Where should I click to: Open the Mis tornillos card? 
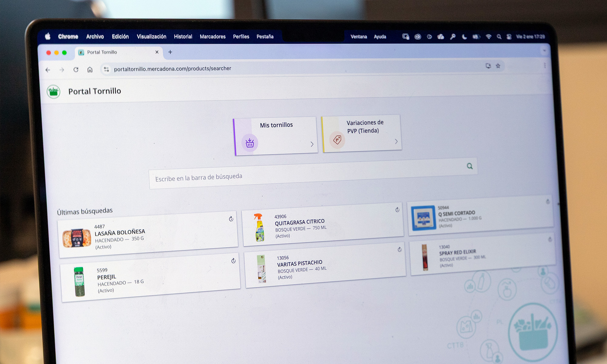point(275,136)
